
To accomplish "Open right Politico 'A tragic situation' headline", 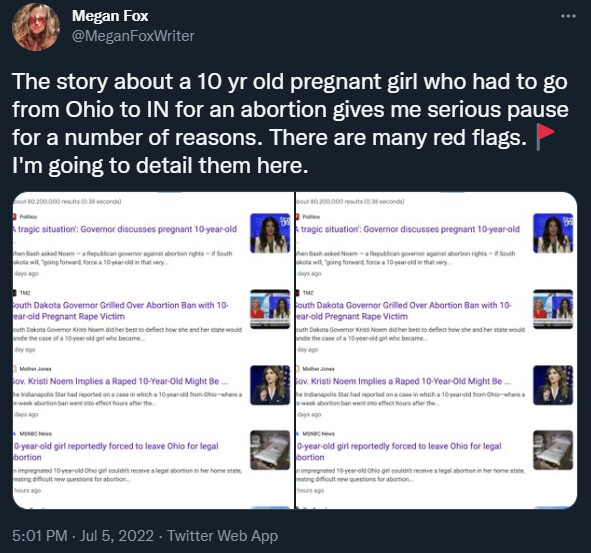I will point(408,229).
